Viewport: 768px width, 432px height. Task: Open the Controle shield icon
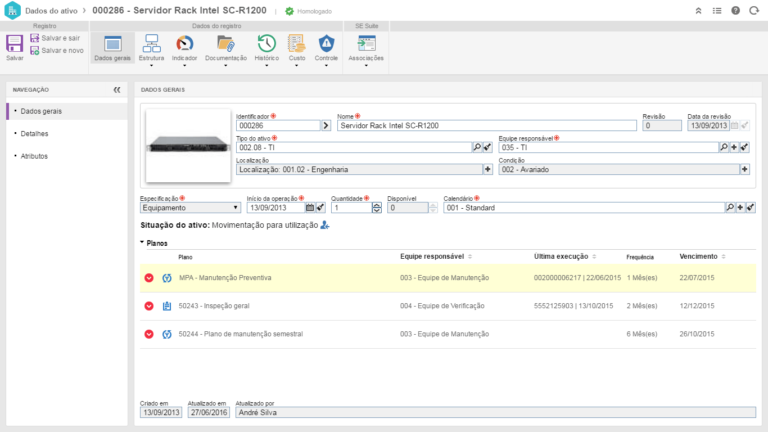(326, 44)
